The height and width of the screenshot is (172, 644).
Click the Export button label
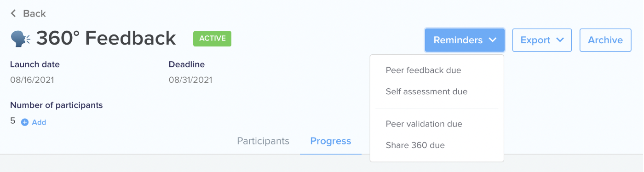click(x=535, y=40)
